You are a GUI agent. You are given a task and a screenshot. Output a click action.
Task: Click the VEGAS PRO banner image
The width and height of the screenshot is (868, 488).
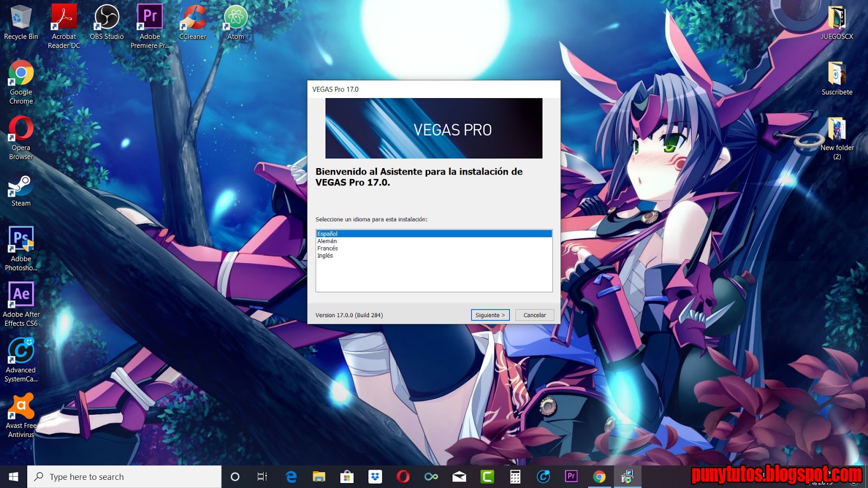pos(433,128)
